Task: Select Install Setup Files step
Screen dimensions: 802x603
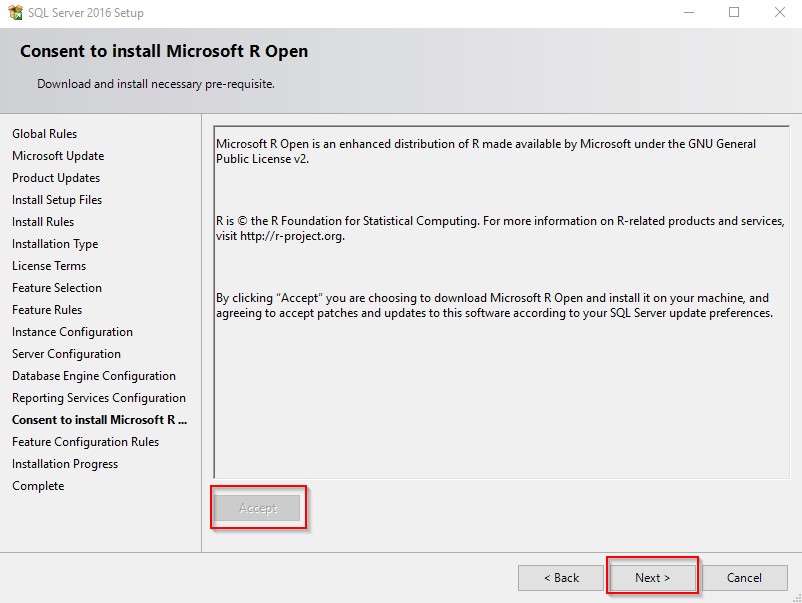Action: [x=57, y=199]
